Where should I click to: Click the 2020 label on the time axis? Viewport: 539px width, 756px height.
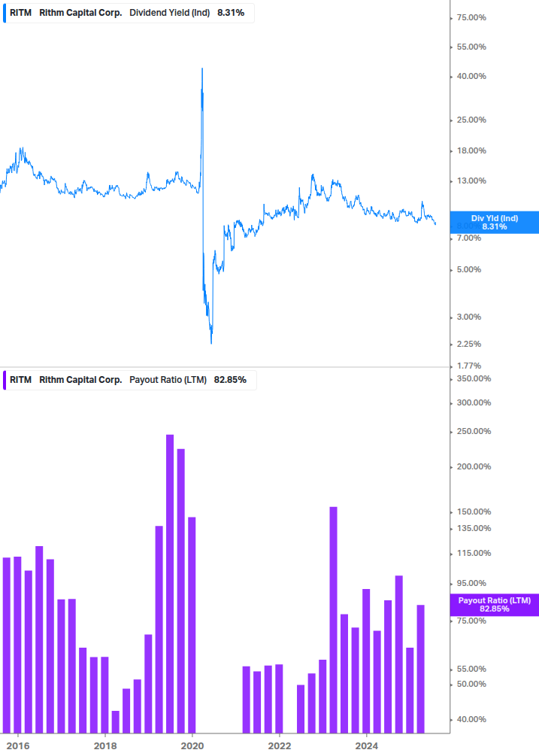192,746
